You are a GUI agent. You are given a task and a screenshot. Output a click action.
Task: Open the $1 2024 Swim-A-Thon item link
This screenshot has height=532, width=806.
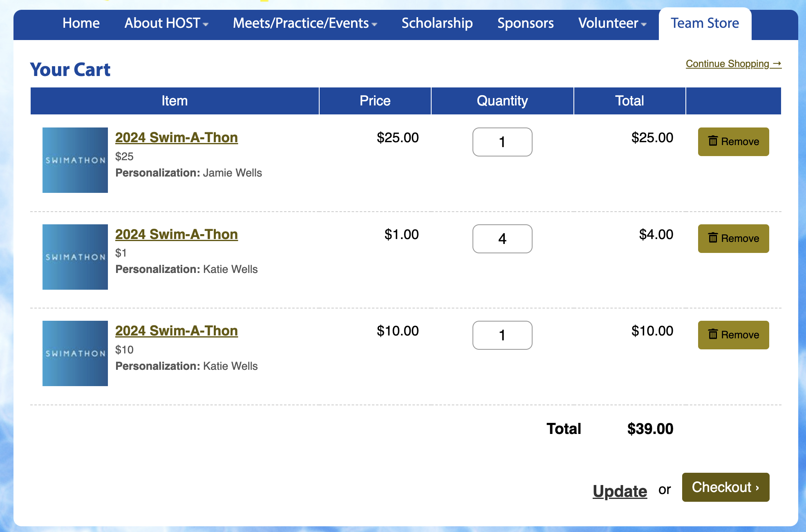coord(177,235)
